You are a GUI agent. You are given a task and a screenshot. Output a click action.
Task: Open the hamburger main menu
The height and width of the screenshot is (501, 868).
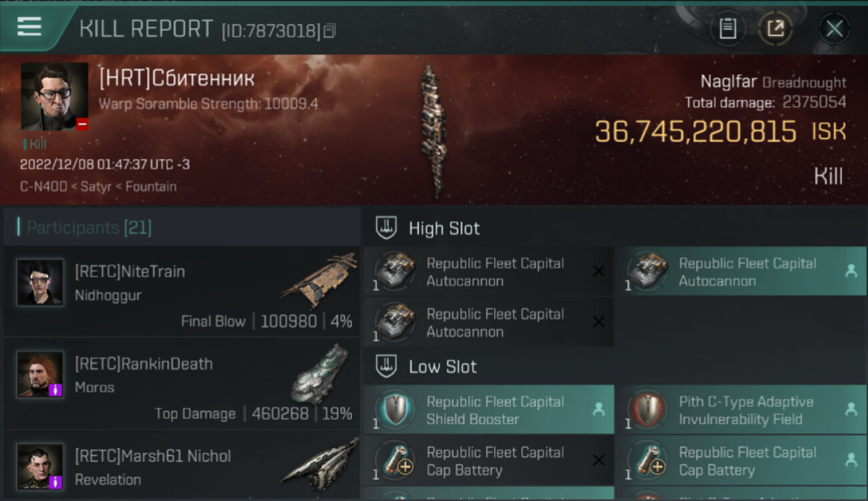click(x=30, y=27)
